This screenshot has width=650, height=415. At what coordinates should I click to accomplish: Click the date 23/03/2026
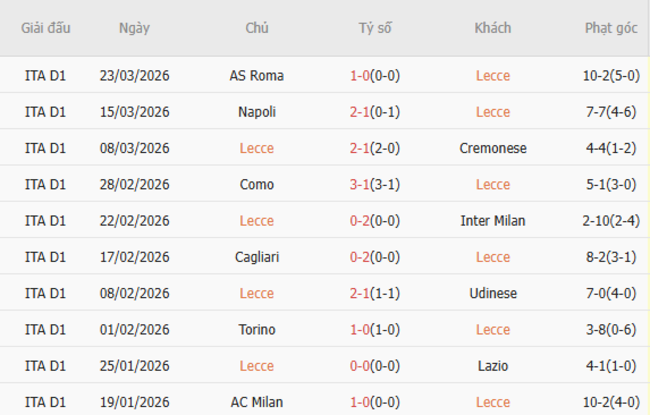click(134, 76)
